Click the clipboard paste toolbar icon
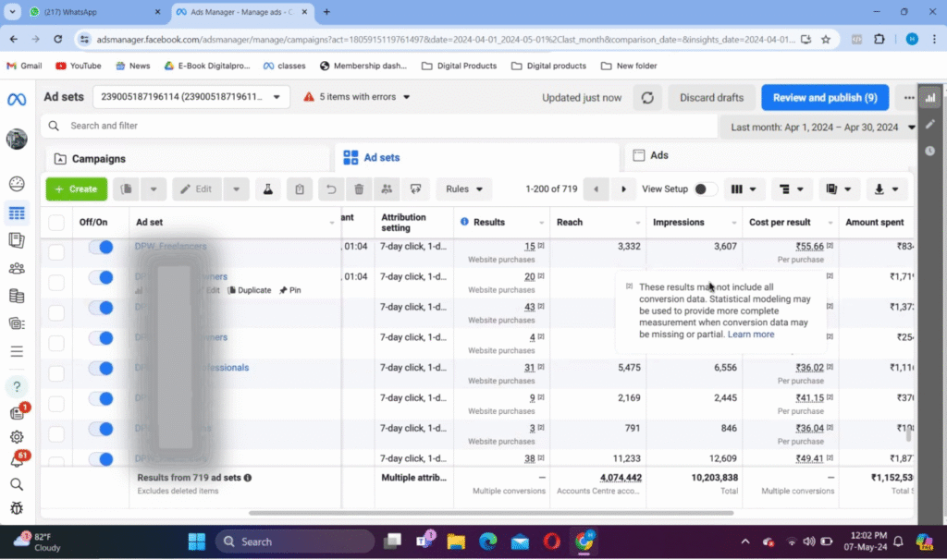947x560 pixels. coord(300,189)
